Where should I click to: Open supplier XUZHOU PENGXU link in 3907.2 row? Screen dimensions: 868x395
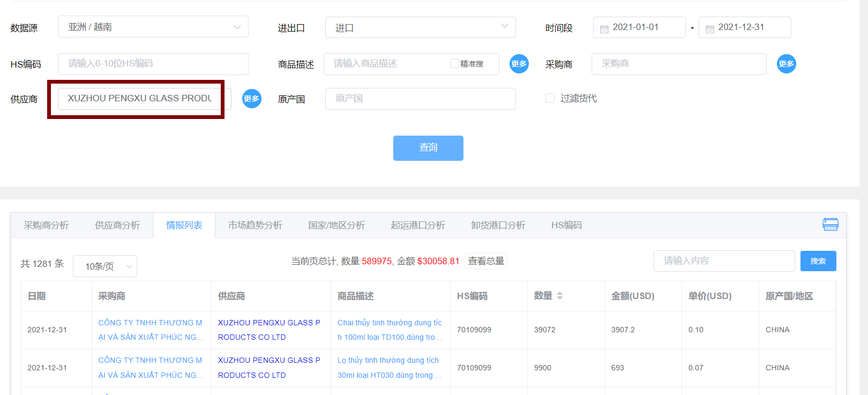pos(269,330)
